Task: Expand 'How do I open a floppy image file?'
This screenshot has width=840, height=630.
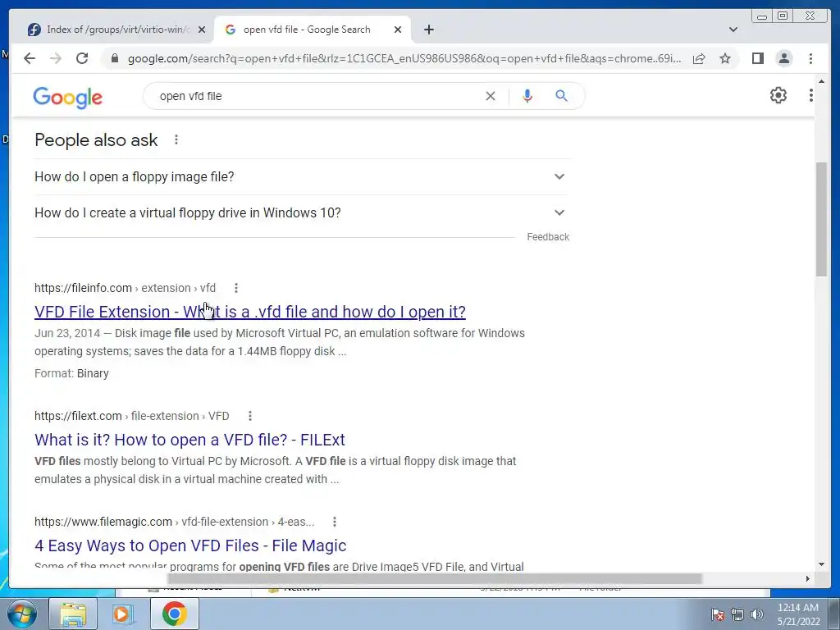Action: click(x=301, y=177)
